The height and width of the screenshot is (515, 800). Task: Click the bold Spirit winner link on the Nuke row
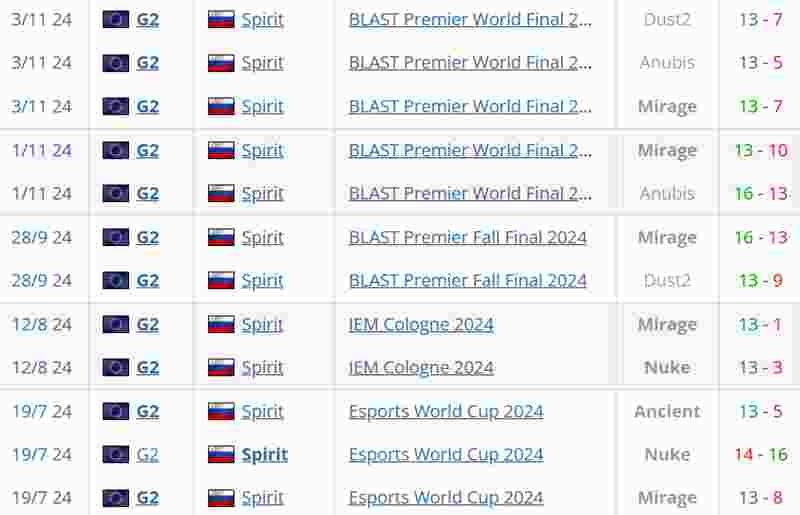(x=264, y=454)
